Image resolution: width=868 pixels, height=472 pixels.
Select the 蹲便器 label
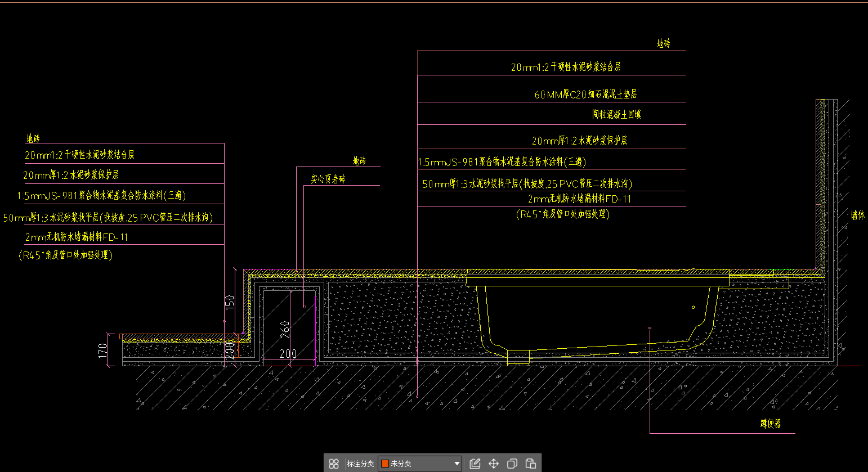coord(771,424)
